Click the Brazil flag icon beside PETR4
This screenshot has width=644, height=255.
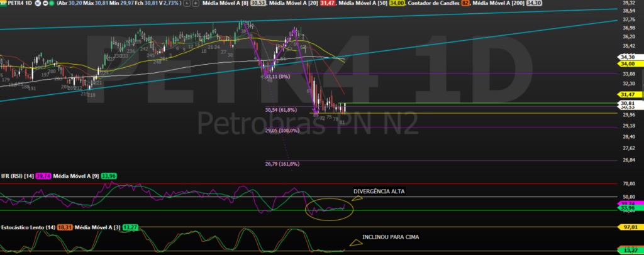(x=3, y=3)
